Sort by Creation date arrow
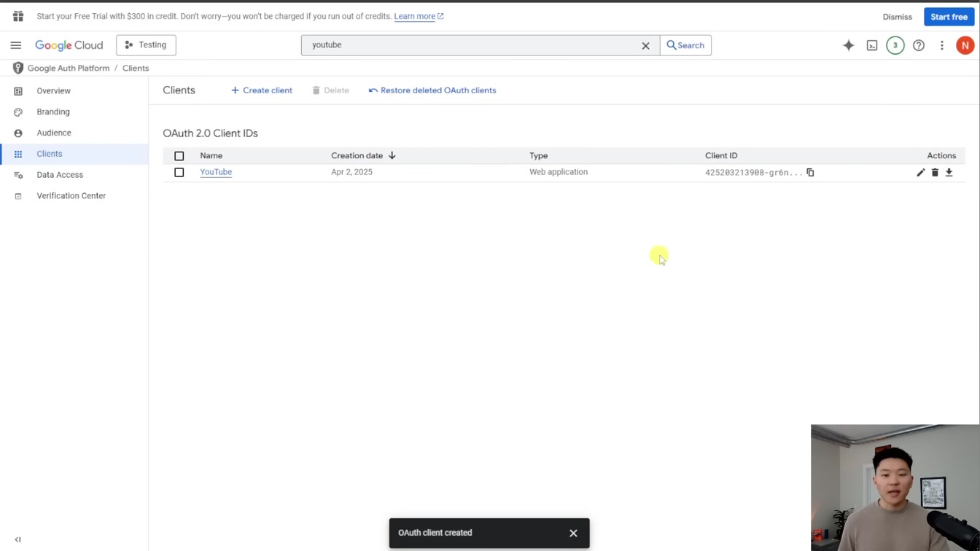This screenshot has width=980, height=551. [392, 155]
